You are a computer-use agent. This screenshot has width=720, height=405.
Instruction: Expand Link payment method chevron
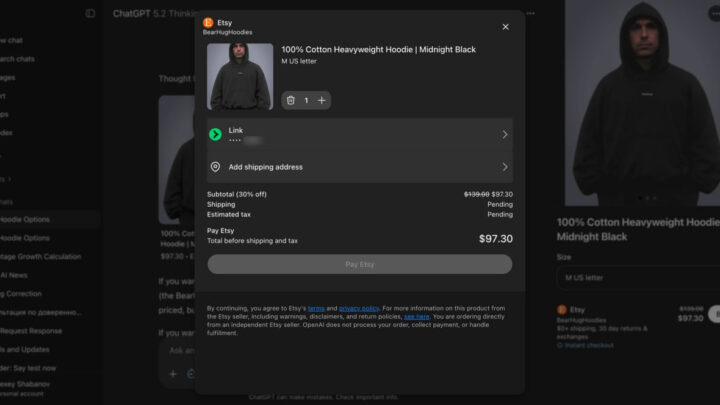pyautogui.click(x=504, y=134)
